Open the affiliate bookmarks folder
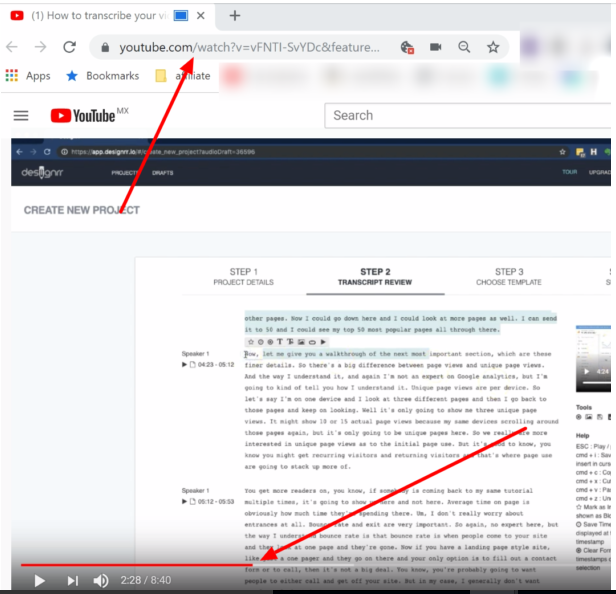The height and width of the screenshot is (594, 616). (183, 75)
